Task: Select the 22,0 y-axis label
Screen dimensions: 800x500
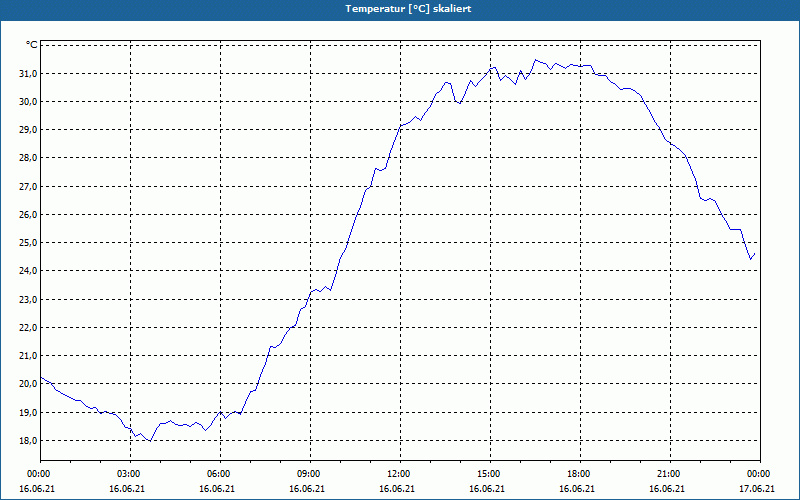Action: coord(28,327)
